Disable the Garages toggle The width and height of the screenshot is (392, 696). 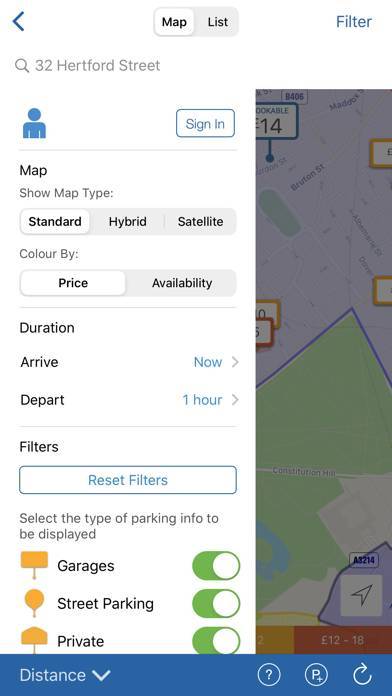coord(216,566)
